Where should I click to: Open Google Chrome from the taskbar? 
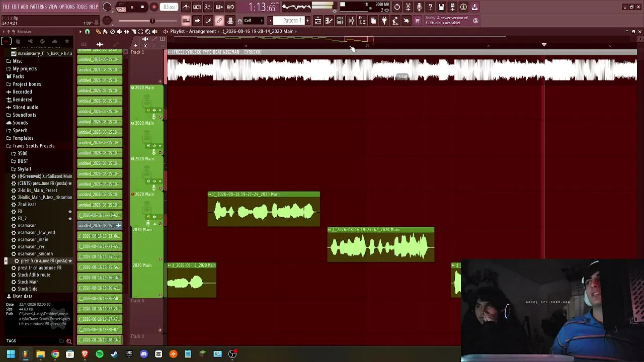(x=55, y=354)
